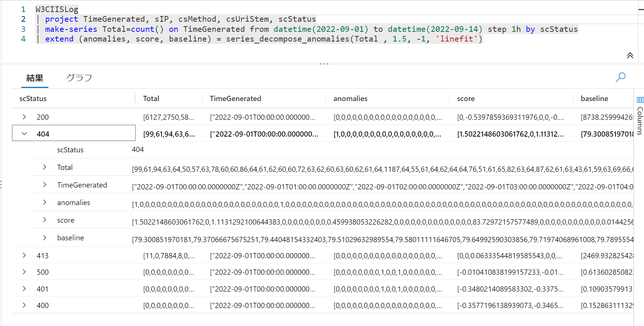Click make-series keyword in query line 3
This screenshot has height=326, width=644.
pyautogui.click(x=71, y=29)
